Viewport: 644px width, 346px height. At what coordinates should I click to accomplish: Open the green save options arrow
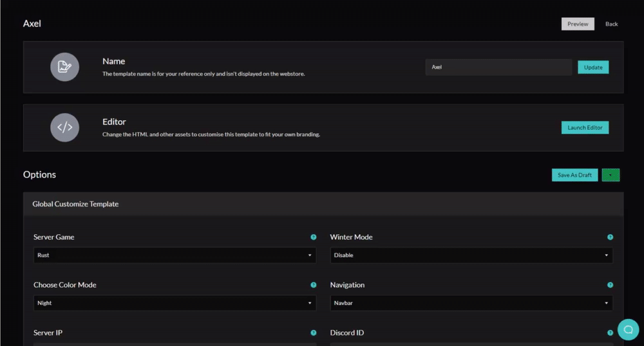[x=611, y=175]
